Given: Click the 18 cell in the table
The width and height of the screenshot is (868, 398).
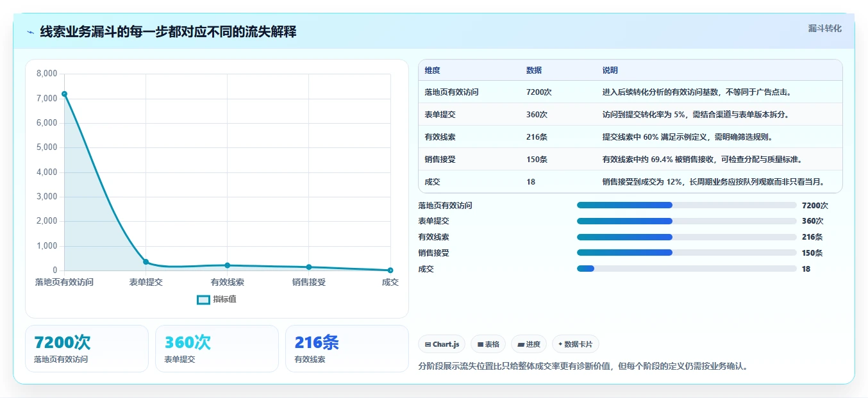Looking at the screenshot, I should pos(531,182).
